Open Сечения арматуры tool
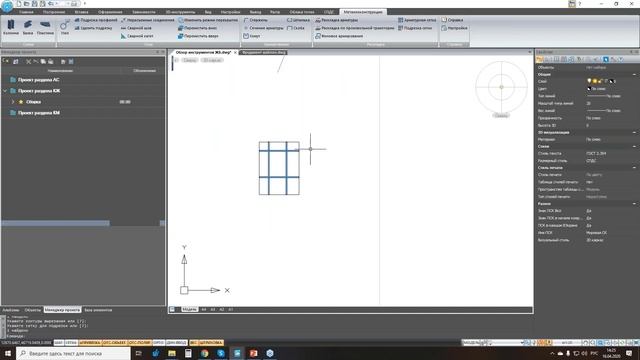 coord(263,28)
